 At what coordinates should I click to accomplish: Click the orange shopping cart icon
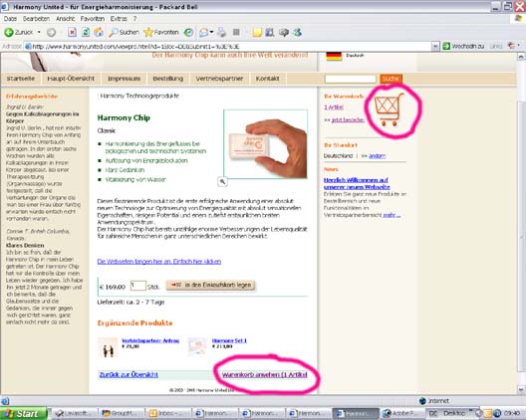[x=390, y=109]
